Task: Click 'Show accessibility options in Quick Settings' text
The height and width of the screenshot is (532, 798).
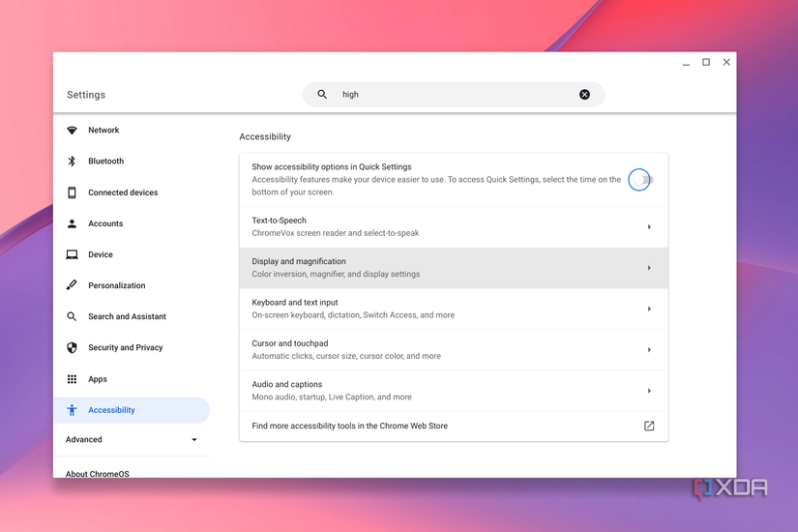Action: tap(332, 167)
